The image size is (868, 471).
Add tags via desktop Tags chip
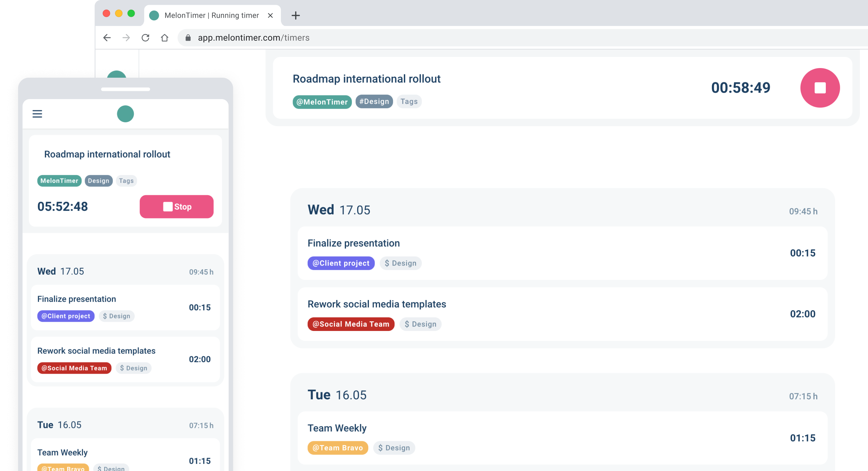point(409,101)
